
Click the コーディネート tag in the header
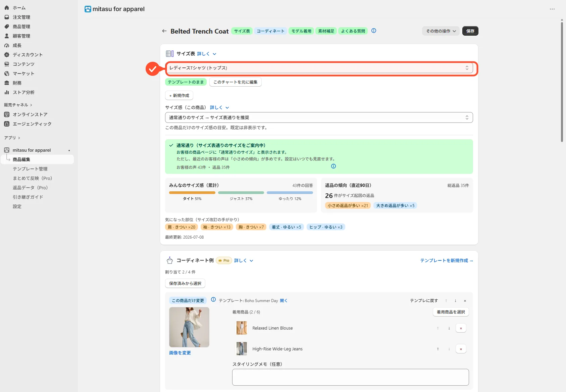click(270, 31)
